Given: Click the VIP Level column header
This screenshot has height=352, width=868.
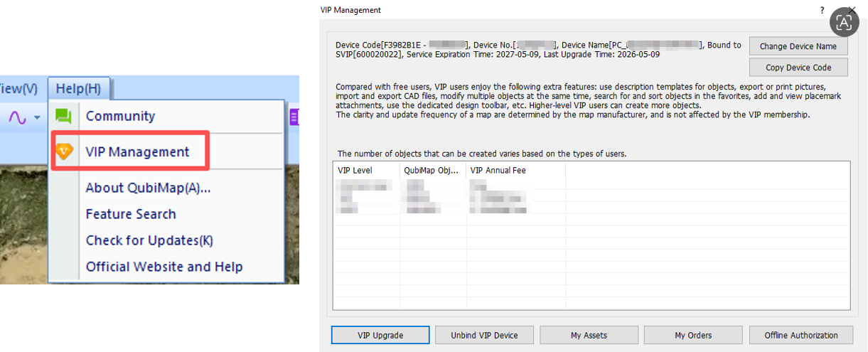Looking at the screenshot, I should tap(367, 170).
